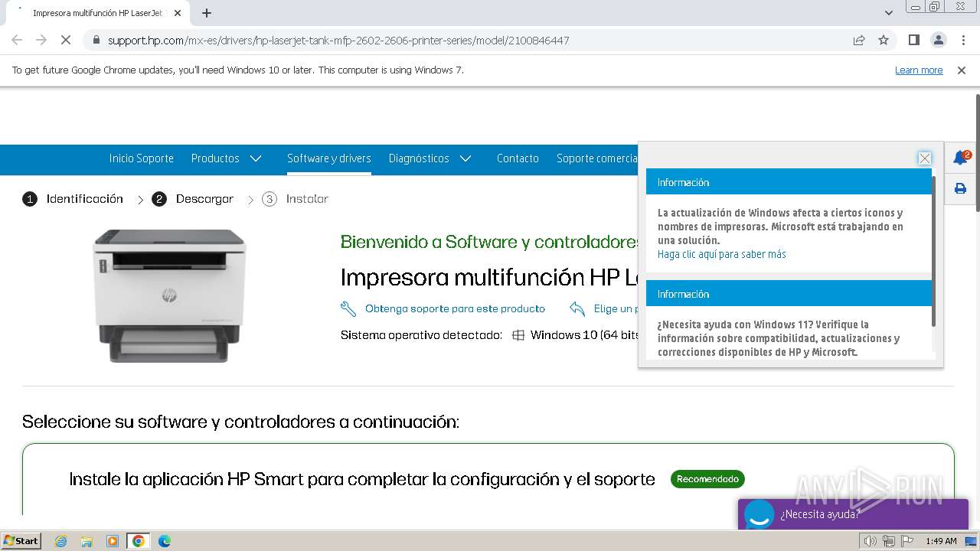Dismiss the Chrome update info bar
The width and height of the screenshot is (980, 551).
click(x=962, y=70)
